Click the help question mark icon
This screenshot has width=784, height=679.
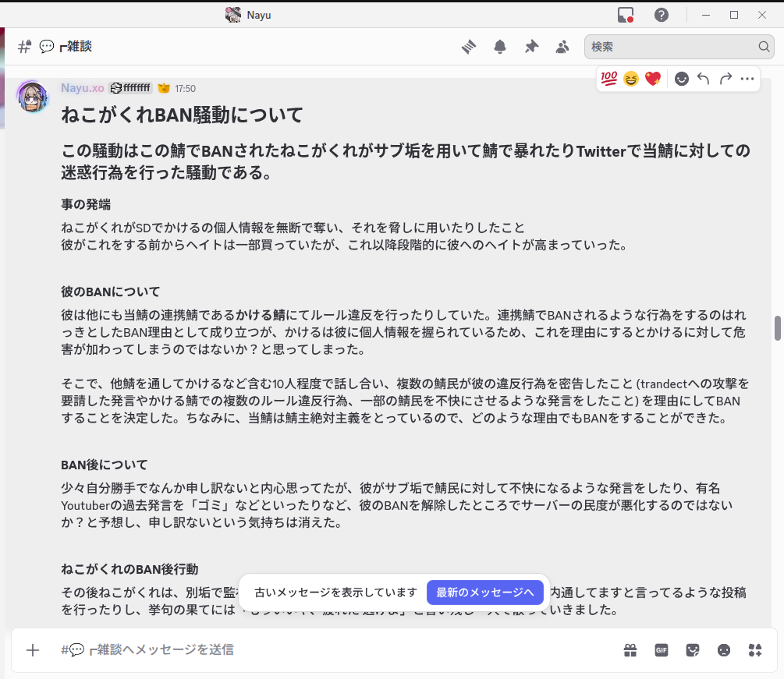pyautogui.click(x=662, y=15)
